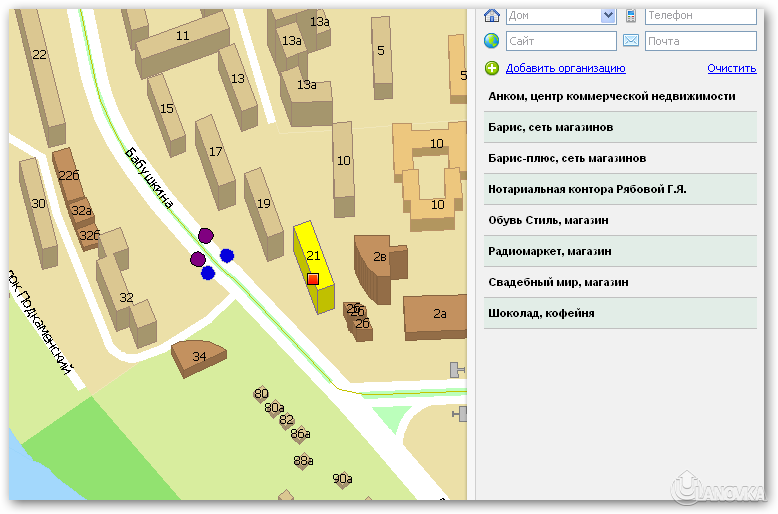Click the house icon beside the Дом field

491,14
